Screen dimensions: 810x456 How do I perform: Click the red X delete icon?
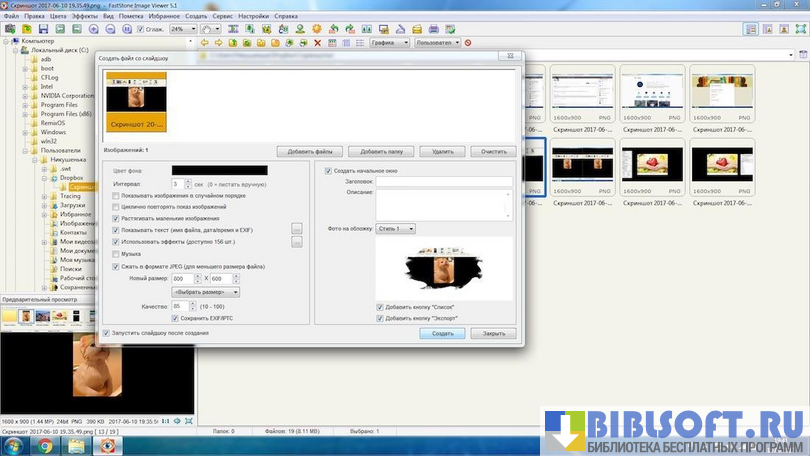click(x=318, y=43)
